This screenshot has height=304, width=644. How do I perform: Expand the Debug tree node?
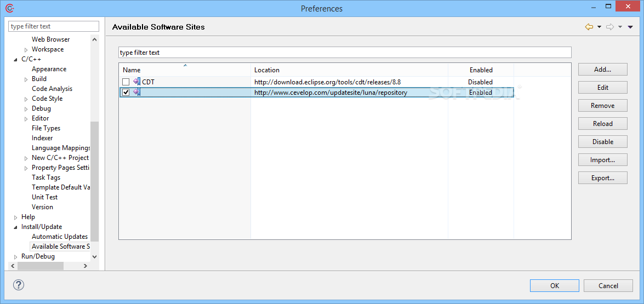pos(26,108)
